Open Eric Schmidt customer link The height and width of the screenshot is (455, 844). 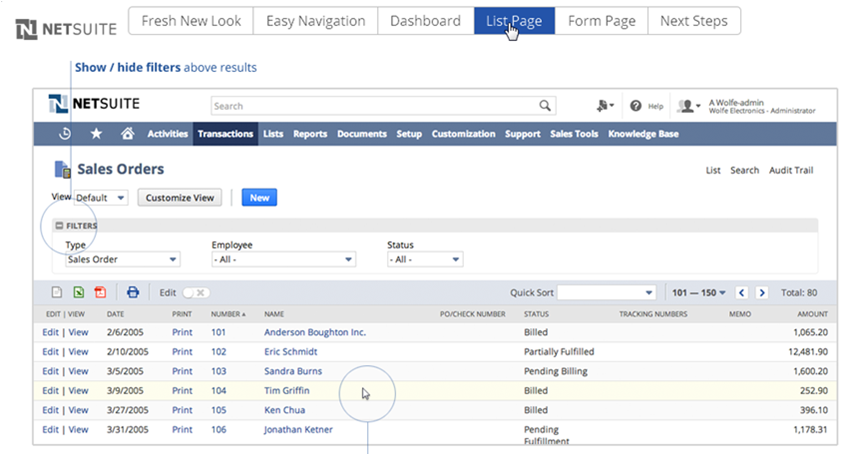[x=291, y=352]
